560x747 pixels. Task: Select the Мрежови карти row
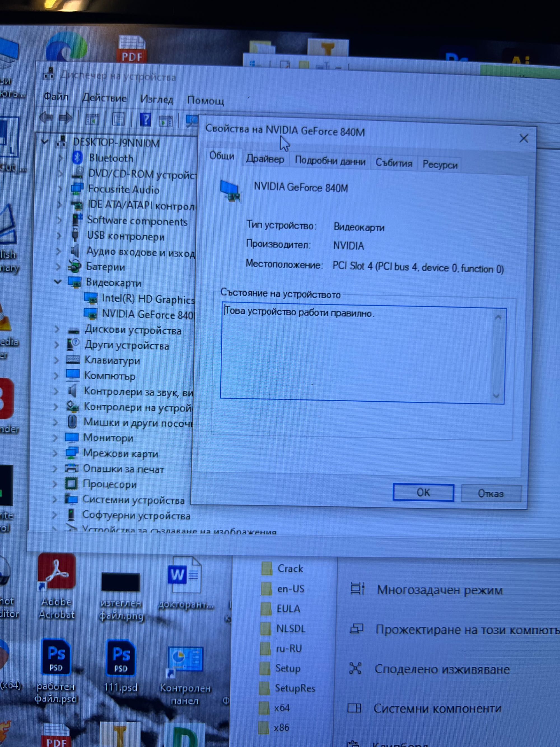(x=111, y=453)
